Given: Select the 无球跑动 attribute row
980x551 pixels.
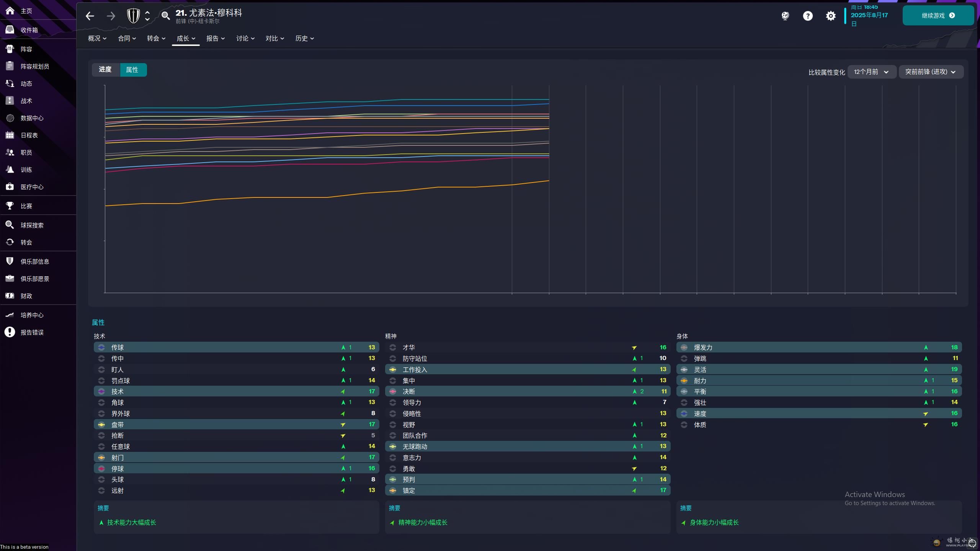Looking at the screenshot, I should pyautogui.click(x=528, y=447).
